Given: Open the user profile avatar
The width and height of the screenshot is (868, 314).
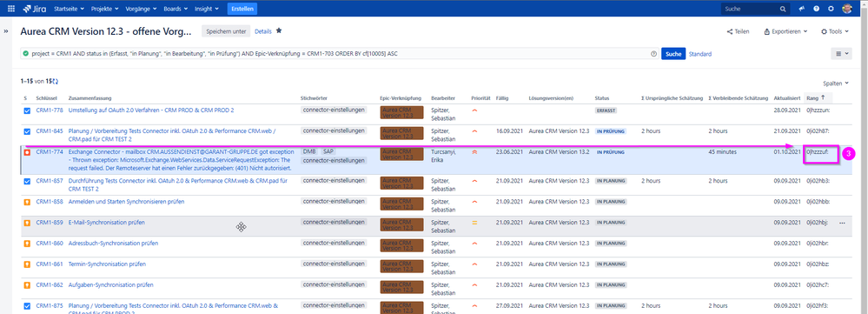Looking at the screenshot, I should [847, 9].
